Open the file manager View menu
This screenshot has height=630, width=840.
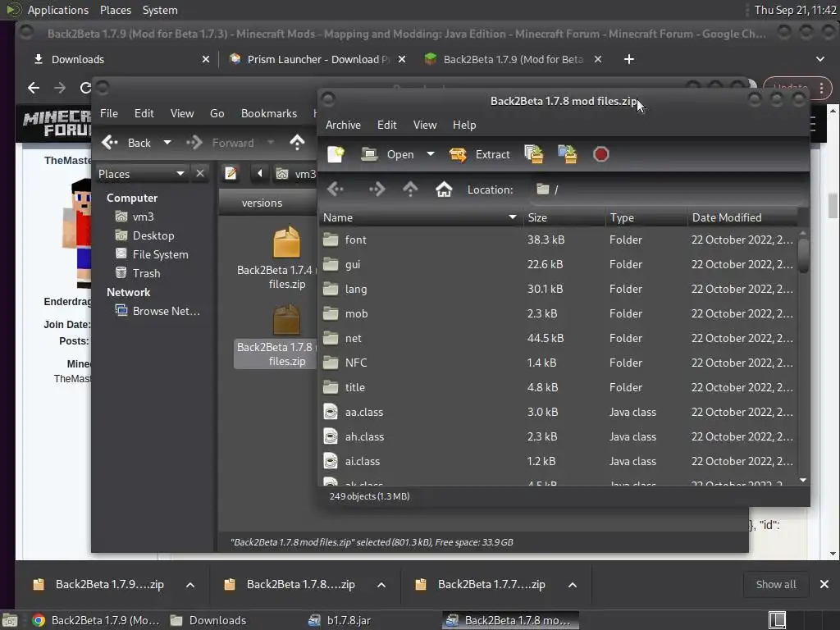pos(182,113)
